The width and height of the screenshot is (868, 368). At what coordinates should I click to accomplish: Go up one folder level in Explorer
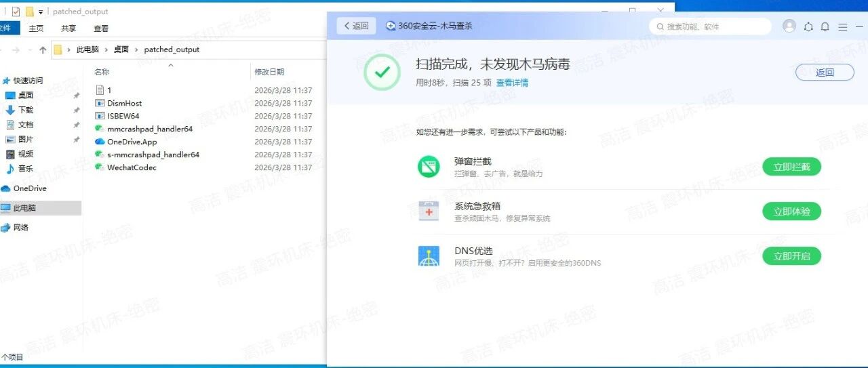[43, 49]
